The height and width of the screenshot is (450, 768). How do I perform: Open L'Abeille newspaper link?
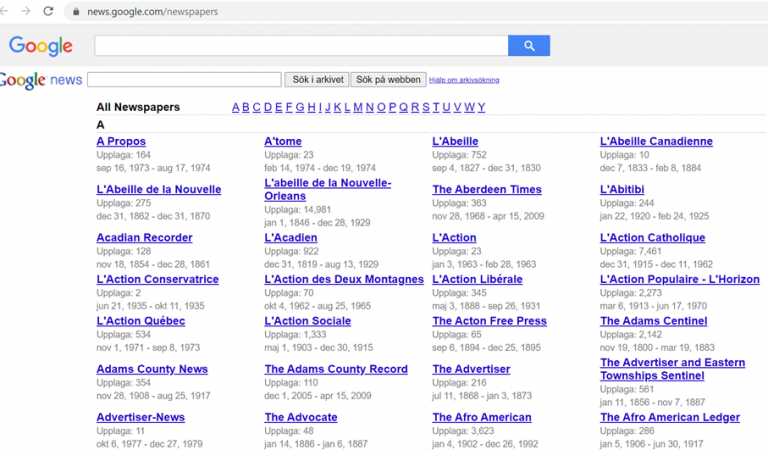[455, 142]
